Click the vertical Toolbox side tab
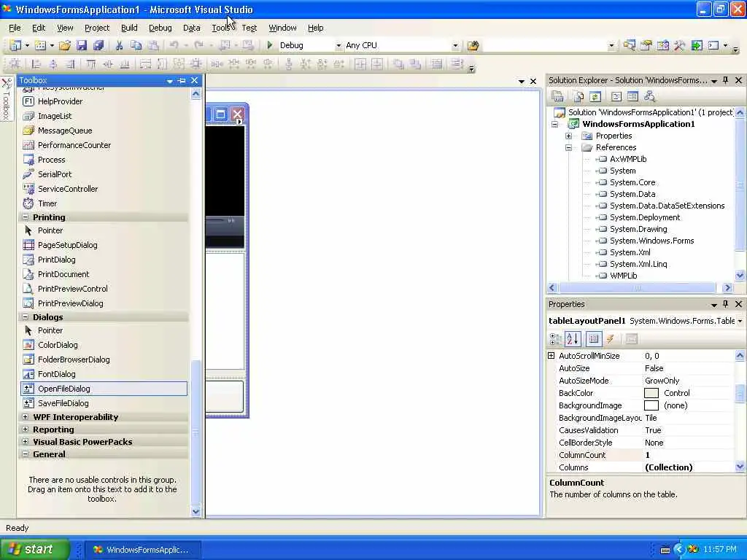 [6, 99]
